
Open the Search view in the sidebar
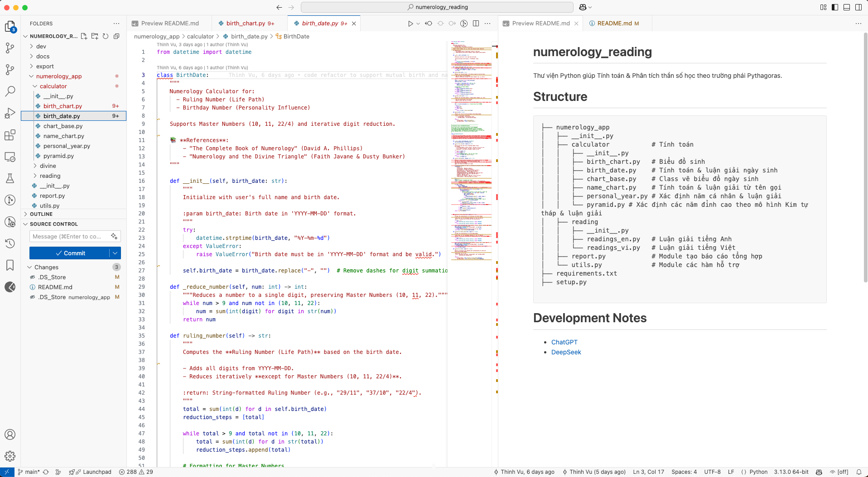[x=10, y=91]
